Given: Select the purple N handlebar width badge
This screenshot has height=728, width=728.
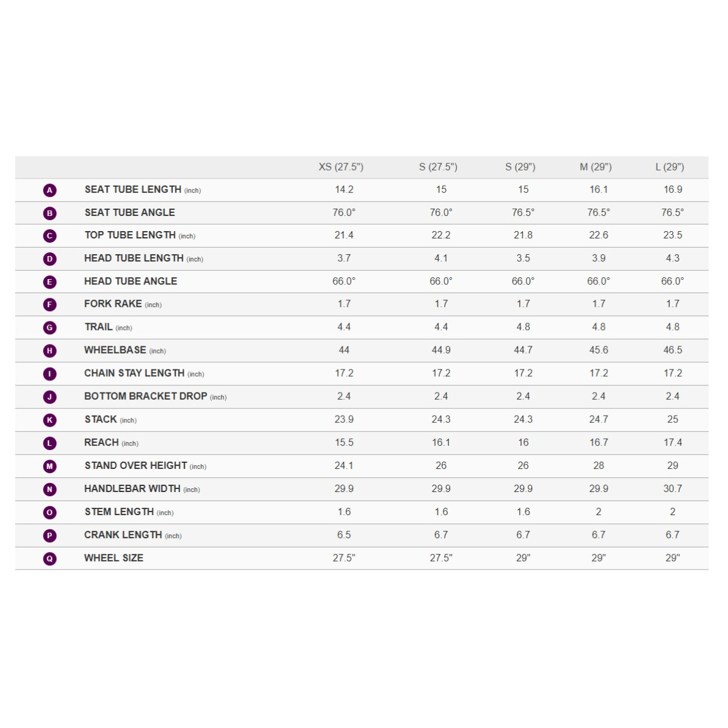Looking at the screenshot, I should coord(50,490).
